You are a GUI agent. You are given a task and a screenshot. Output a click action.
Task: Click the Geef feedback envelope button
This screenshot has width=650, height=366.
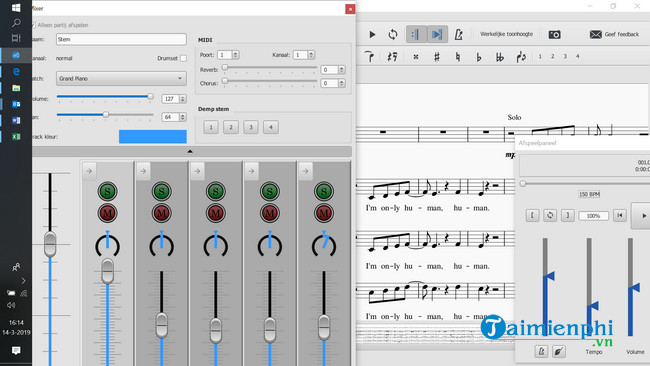click(614, 34)
